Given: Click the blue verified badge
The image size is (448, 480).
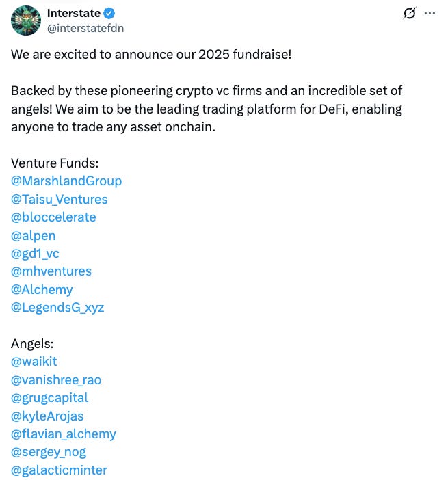Looking at the screenshot, I should (x=109, y=14).
